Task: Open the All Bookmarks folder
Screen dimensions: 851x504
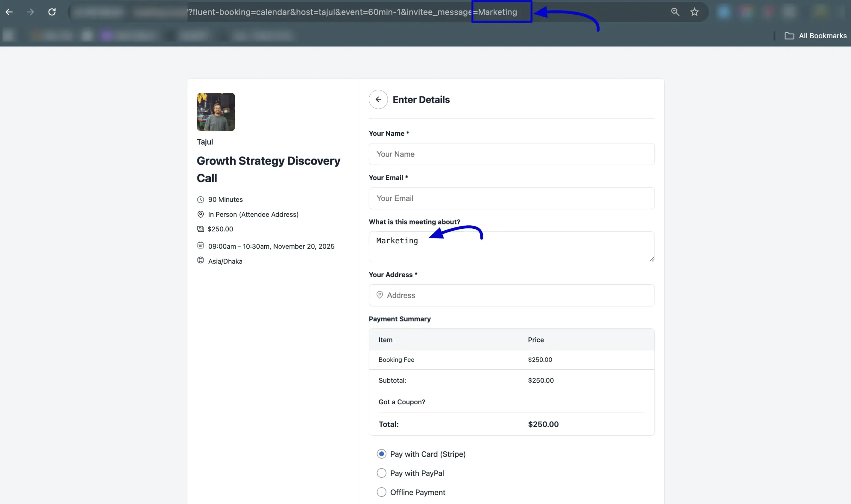Action: (815, 36)
